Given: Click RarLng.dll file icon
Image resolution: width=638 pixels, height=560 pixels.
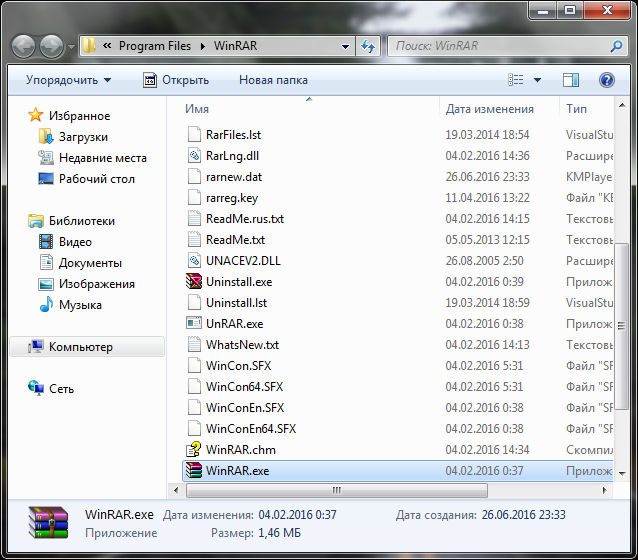Looking at the screenshot, I should [x=194, y=155].
